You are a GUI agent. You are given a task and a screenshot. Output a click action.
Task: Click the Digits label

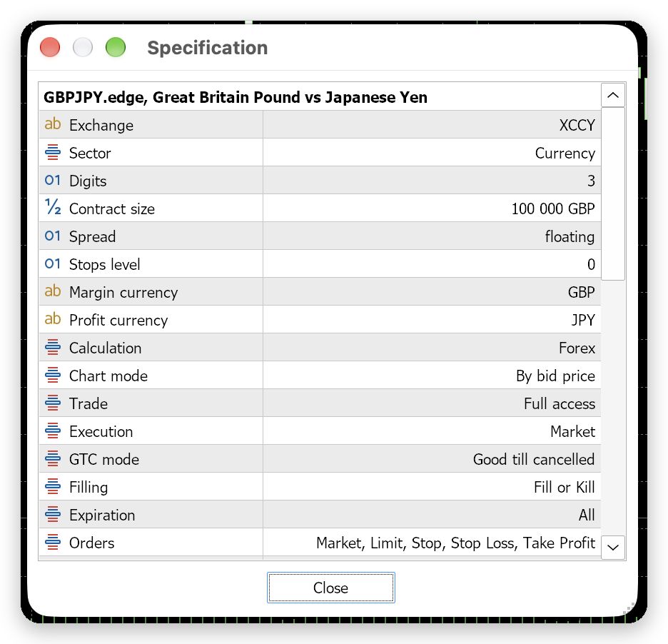click(x=88, y=181)
